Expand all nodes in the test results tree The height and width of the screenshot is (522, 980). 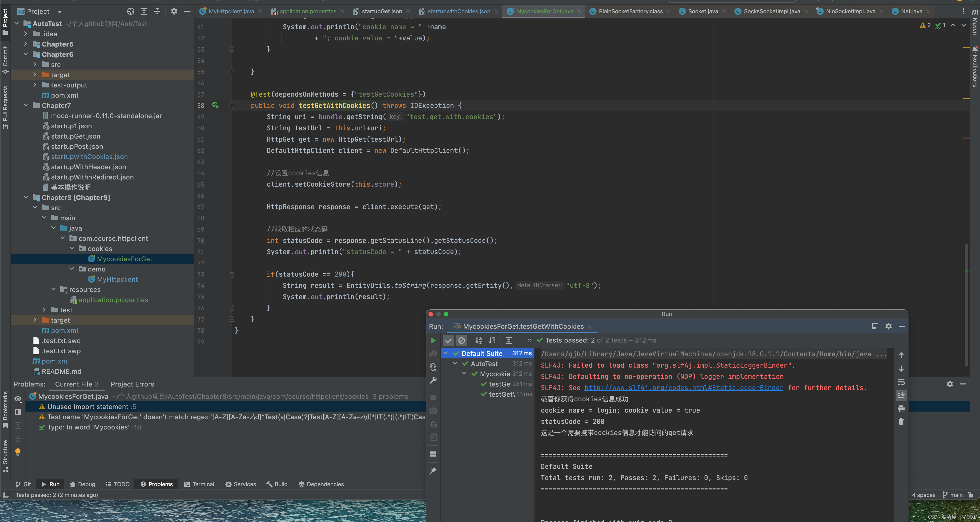[509, 341]
